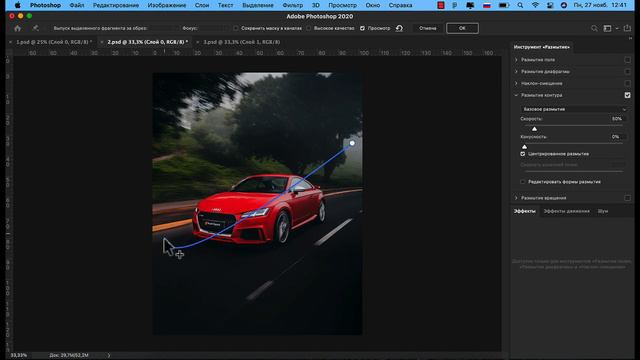
Task: Collapse the Размытие контура section
Action: 516,95
